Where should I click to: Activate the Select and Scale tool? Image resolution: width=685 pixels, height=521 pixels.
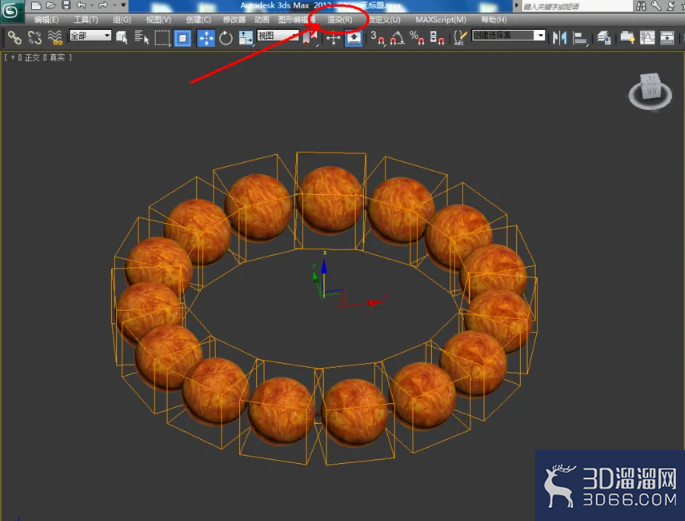click(246, 38)
